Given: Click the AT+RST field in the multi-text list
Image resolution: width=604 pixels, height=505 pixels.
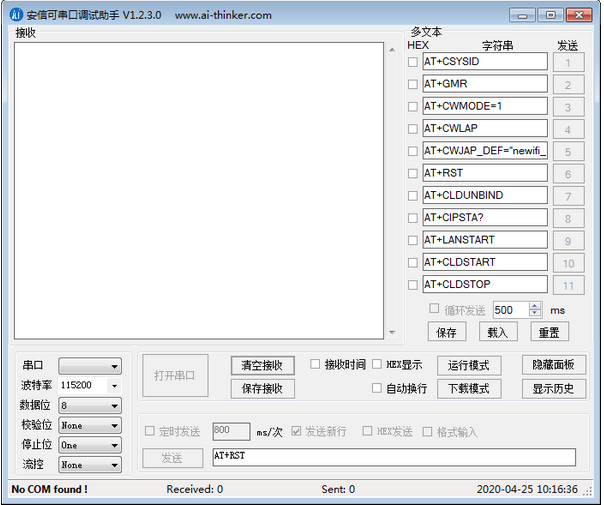Looking at the screenshot, I should tap(485, 173).
